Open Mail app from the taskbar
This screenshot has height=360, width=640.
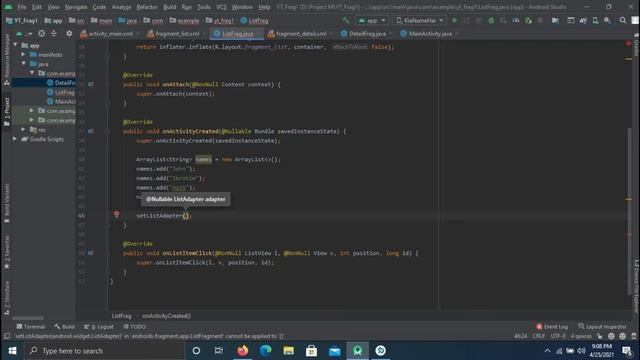pyautogui.click(x=335, y=351)
